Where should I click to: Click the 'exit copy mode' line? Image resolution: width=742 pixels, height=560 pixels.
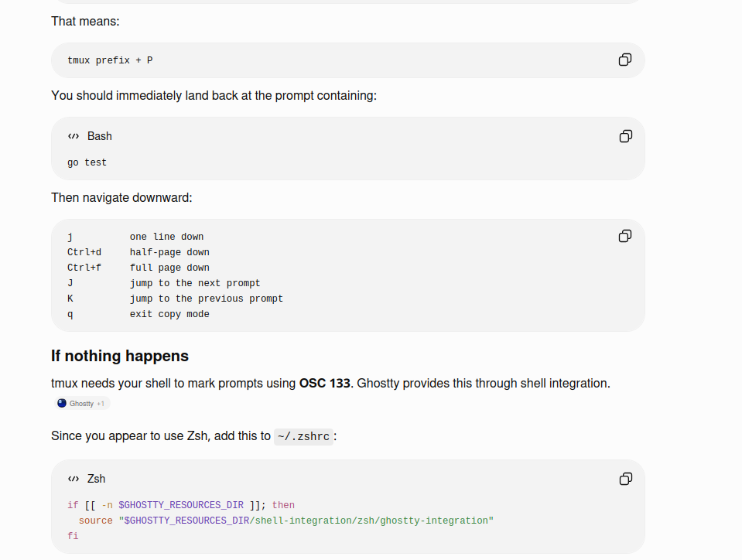pos(138,314)
